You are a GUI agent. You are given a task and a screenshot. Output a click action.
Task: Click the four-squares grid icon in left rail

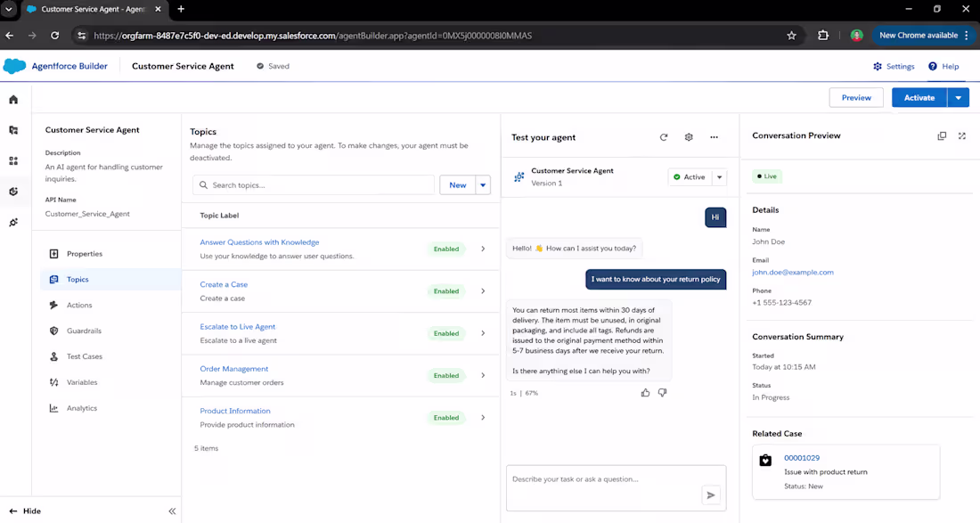coord(13,160)
